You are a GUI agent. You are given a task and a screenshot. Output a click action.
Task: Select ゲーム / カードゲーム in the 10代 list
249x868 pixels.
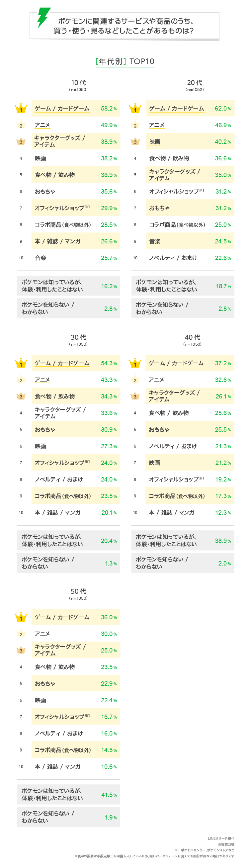[x=62, y=109]
